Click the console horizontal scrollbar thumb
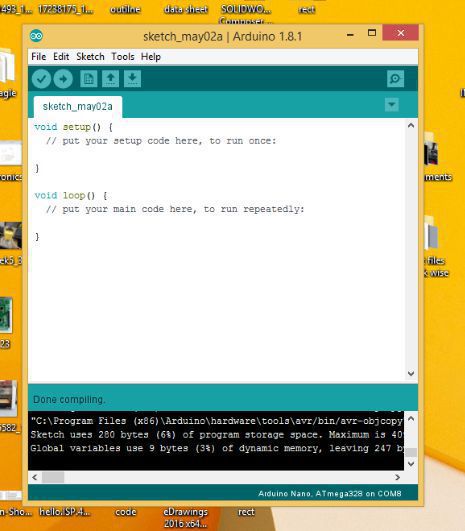 click(x=53, y=477)
